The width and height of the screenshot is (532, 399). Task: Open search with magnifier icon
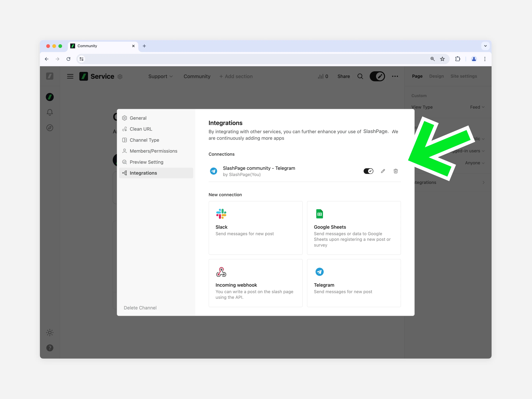point(360,76)
